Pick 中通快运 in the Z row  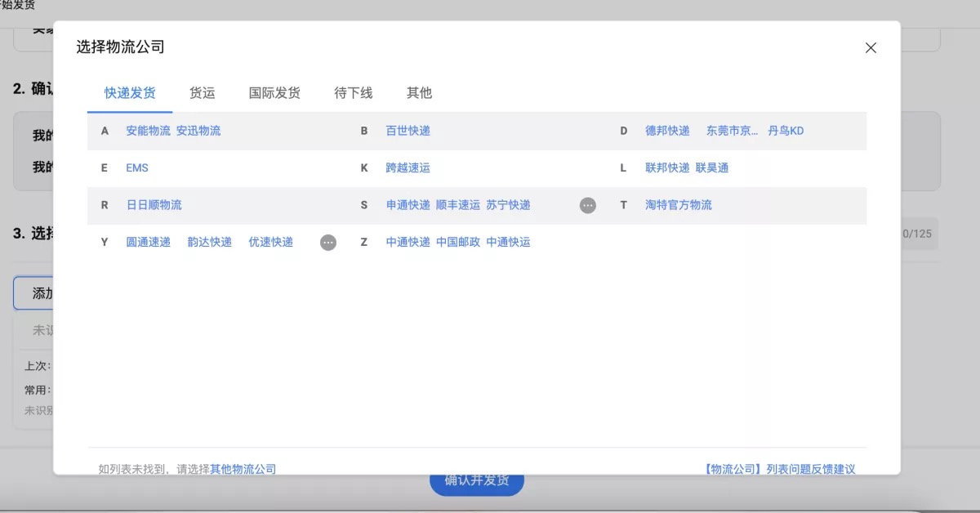(x=508, y=243)
